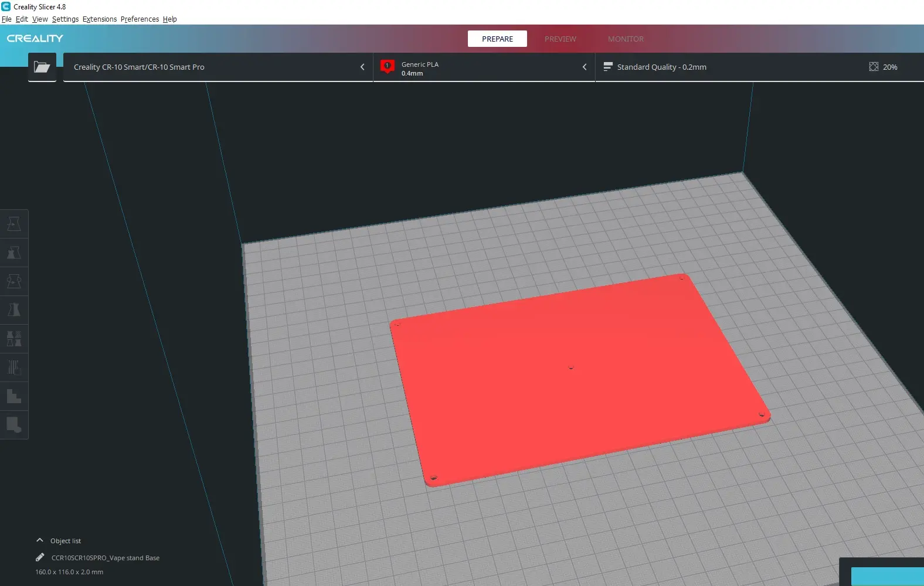
Task: Select the Move tool in the left toolbar
Action: pyautogui.click(x=14, y=224)
